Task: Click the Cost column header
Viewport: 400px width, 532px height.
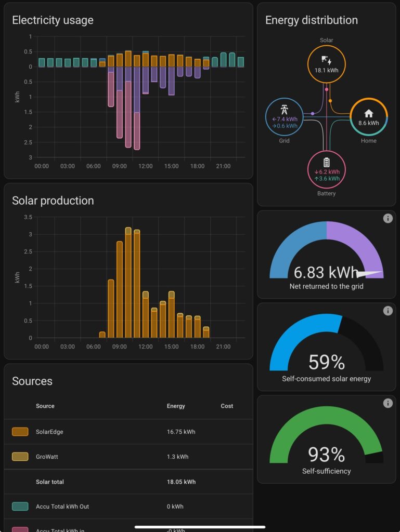Action: tap(227, 406)
